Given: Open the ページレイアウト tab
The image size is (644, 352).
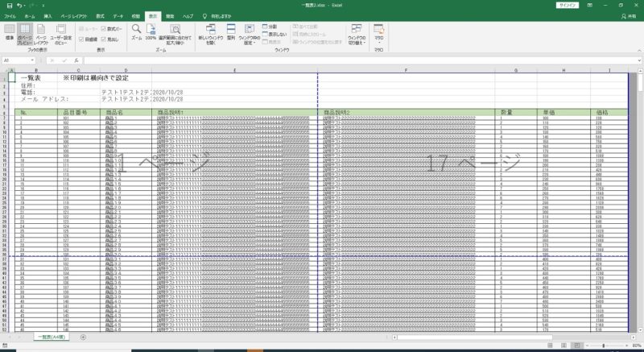Looking at the screenshot, I should tap(74, 16).
